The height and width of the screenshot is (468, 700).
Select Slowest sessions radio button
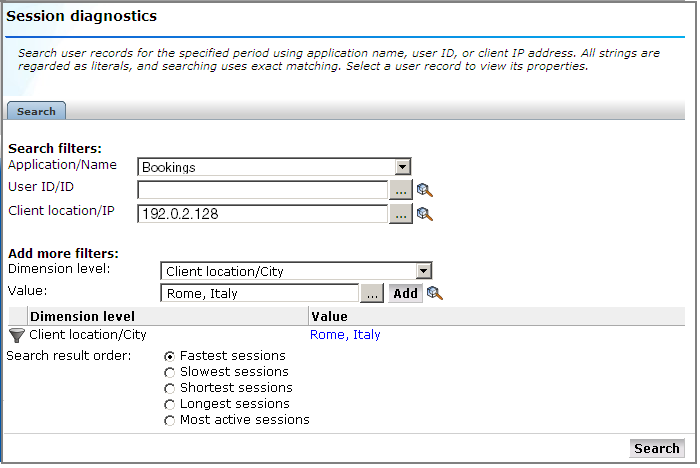click(x=169, y=372)
